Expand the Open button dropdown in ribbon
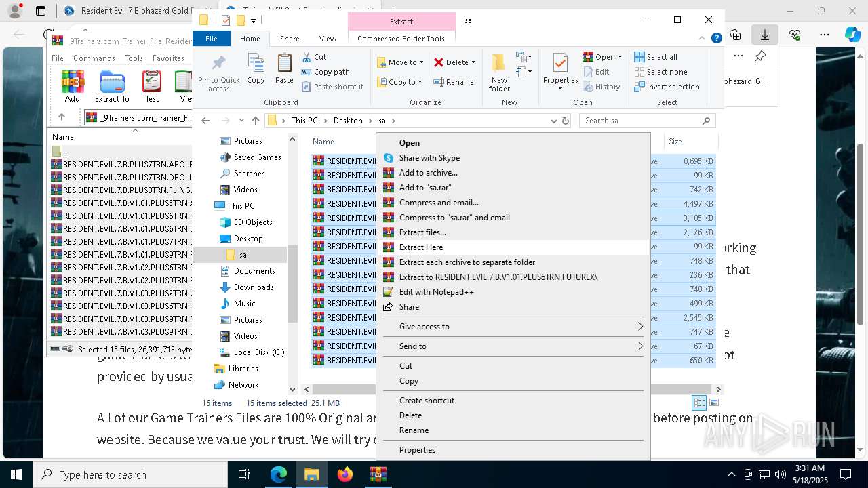868x488 pixels. click(x=620, y=57)
